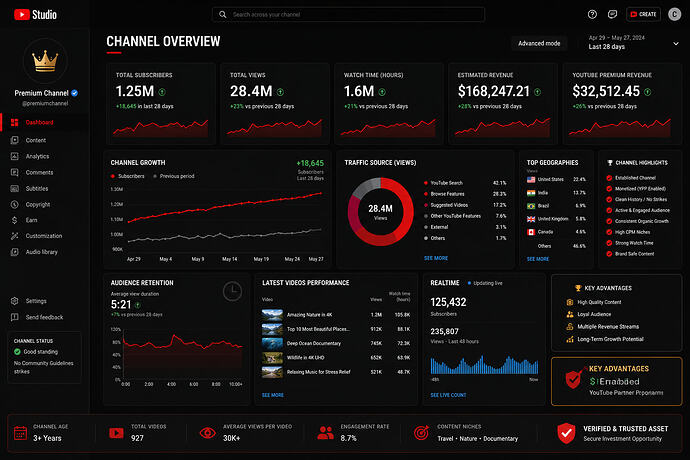690x460 pixels.
Task: Click the Send feedback icon
Action: point(15,317)
